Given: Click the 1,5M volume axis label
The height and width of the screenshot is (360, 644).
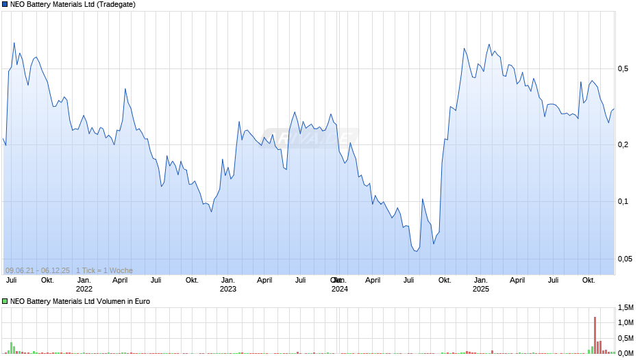Looking at the screenshot, I should click(x=626, y=307).
